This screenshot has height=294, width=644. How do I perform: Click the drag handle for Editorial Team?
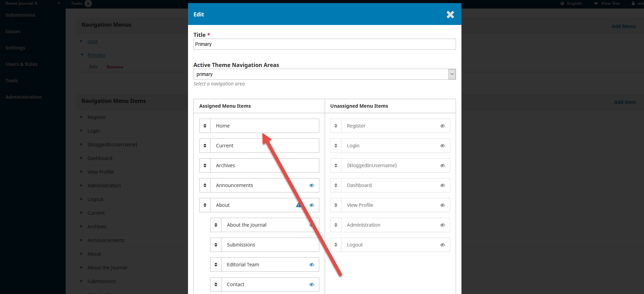pos(216,265)
